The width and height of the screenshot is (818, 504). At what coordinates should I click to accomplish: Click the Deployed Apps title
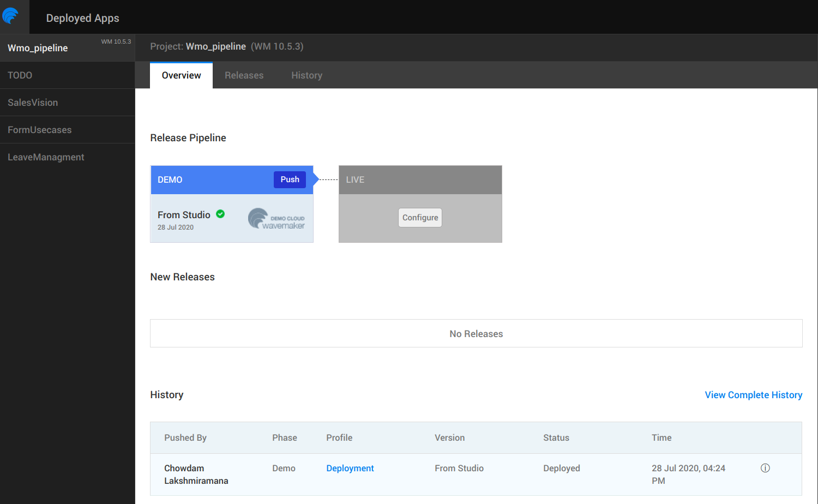(x=82, y=18)
